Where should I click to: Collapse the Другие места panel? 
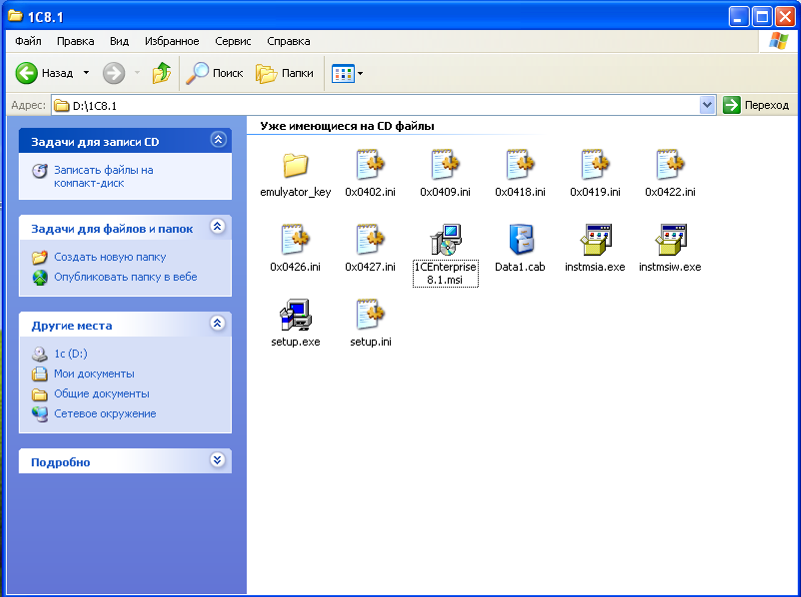[218, 323]
